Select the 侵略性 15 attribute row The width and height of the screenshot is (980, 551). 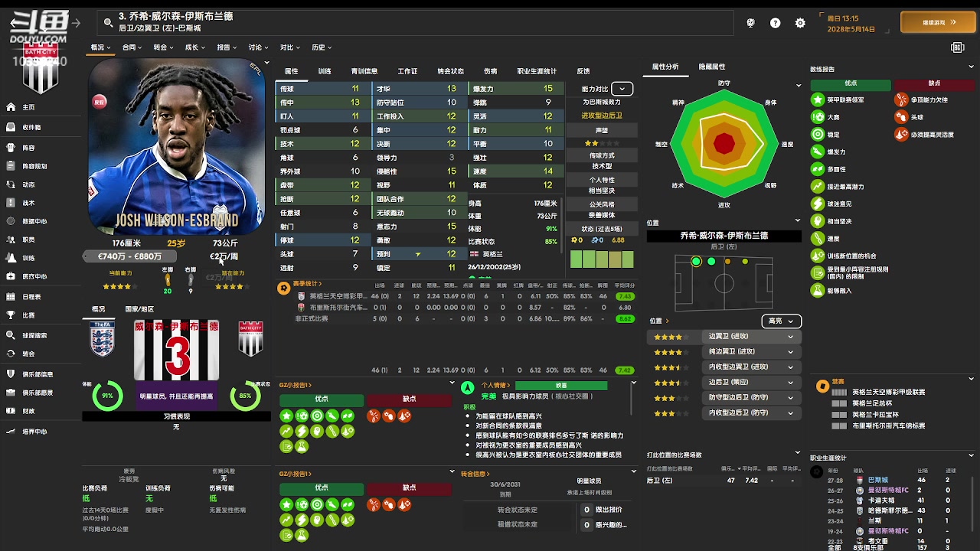pos(418,171)
